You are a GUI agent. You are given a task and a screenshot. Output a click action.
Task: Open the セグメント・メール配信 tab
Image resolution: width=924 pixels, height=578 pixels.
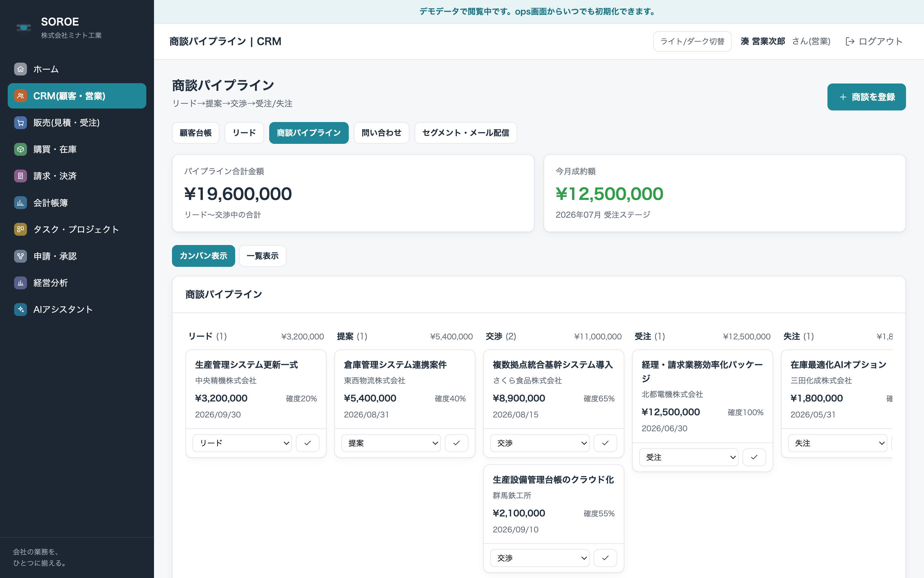pyautogui.click(x=466, y=133)
